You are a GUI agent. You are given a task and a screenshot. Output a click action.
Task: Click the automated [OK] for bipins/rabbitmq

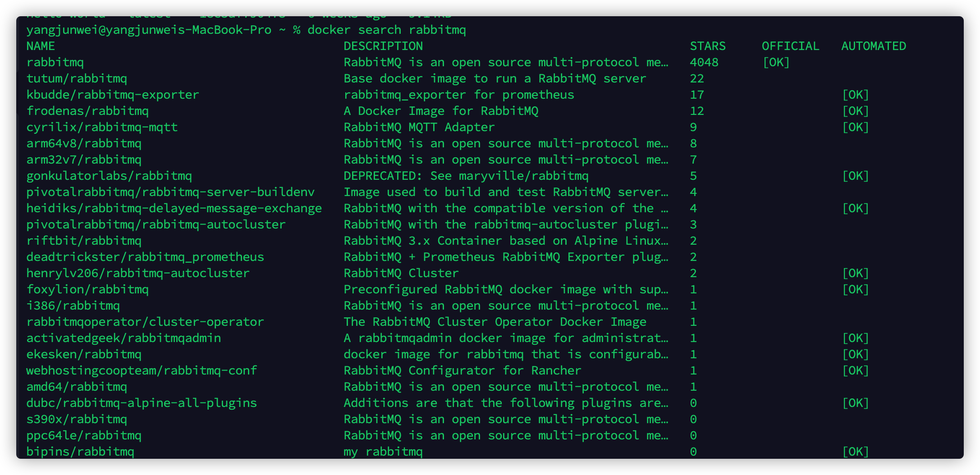click(x=855, y=452)
